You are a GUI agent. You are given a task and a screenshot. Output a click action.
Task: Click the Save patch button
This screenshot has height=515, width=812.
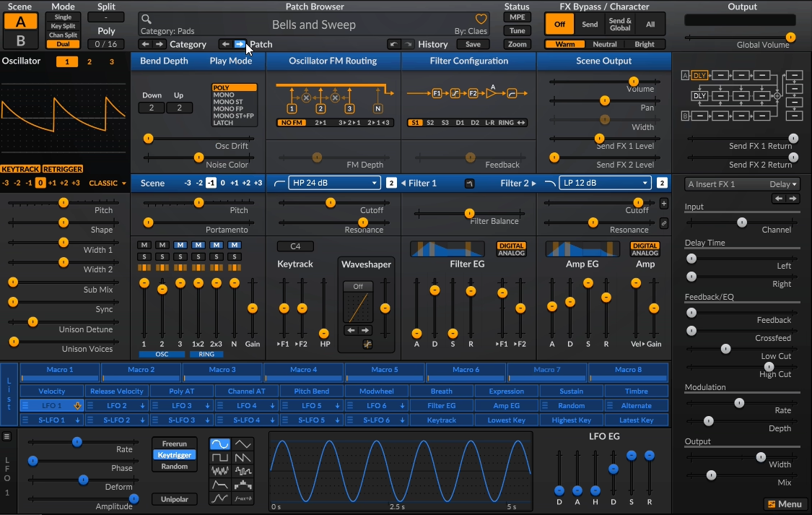(x=473, y=44)
